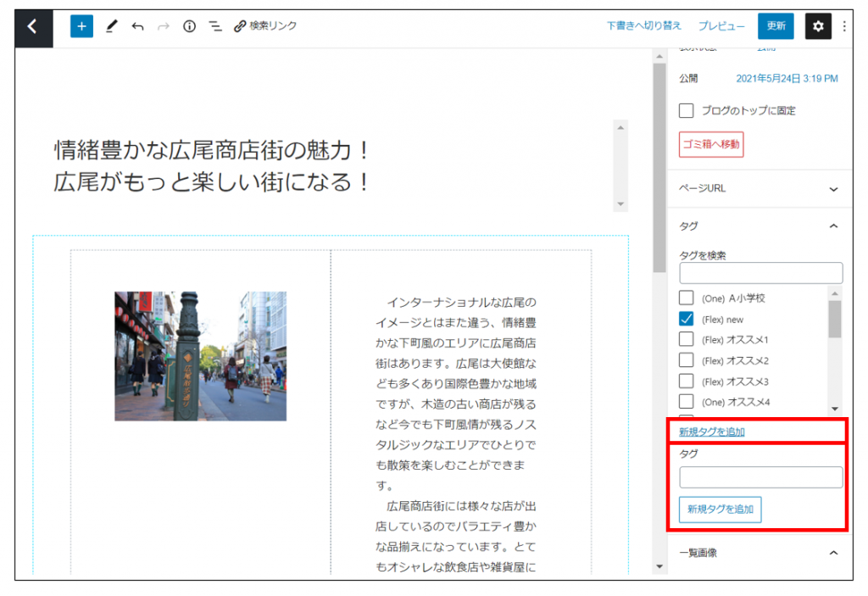Uncheck the (Flex) new tag checkbox

pyautogui.click(x=687, y=319)
